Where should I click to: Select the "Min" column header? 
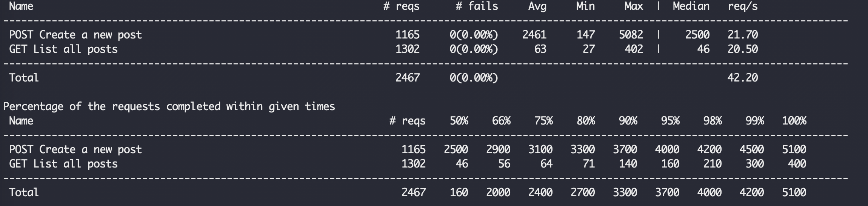pyautogui.click(x=585, y=6)
